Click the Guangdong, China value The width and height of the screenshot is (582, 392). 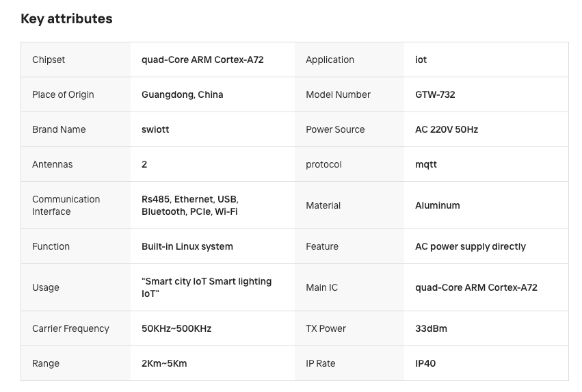coord(182,94)
